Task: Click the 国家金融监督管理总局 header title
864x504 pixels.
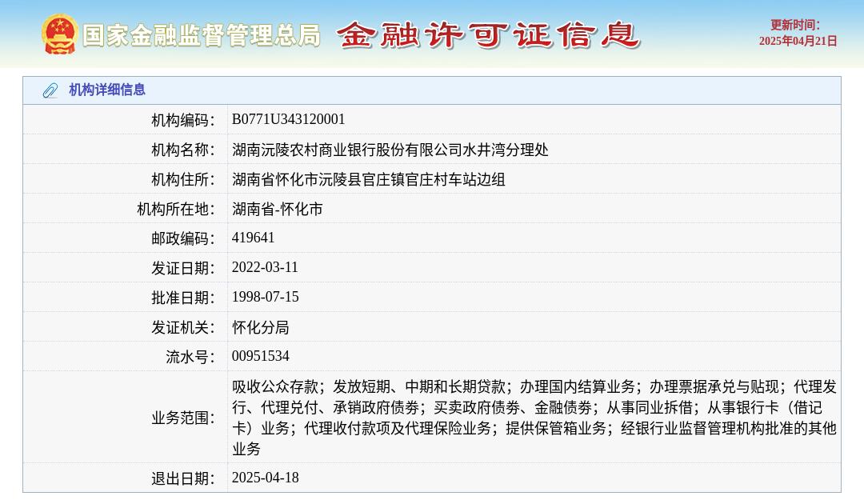Action: tap(201, 35)
